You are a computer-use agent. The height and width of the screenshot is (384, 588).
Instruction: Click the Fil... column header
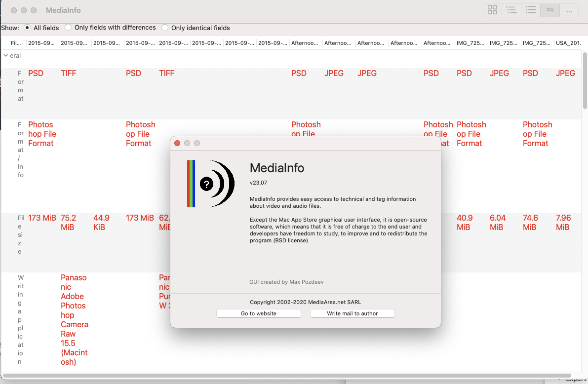pos(16,43)
